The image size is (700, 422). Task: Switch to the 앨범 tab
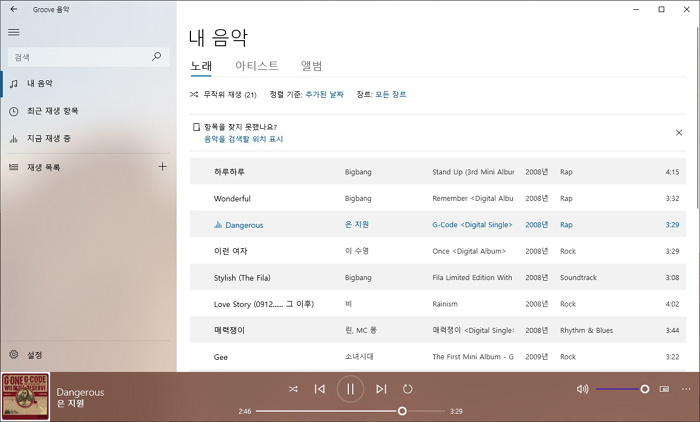pyautogui.click(x=312, y=66)
